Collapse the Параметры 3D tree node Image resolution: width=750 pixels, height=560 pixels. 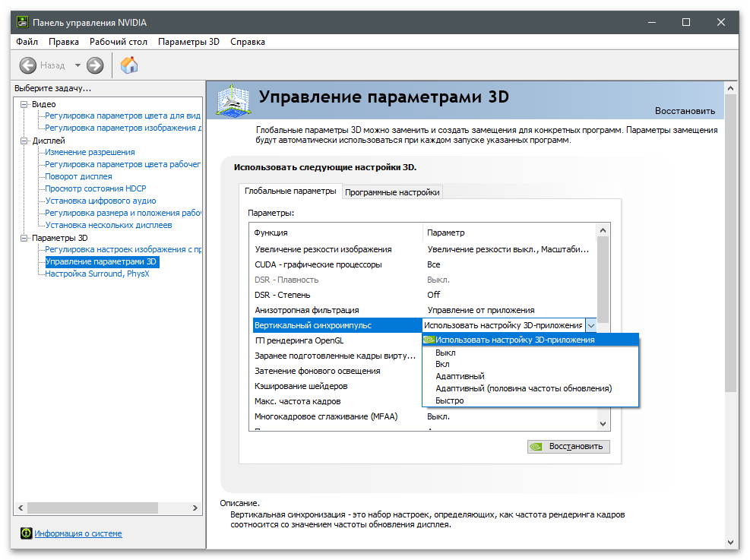pyautogui.click(x=24, y=238)
